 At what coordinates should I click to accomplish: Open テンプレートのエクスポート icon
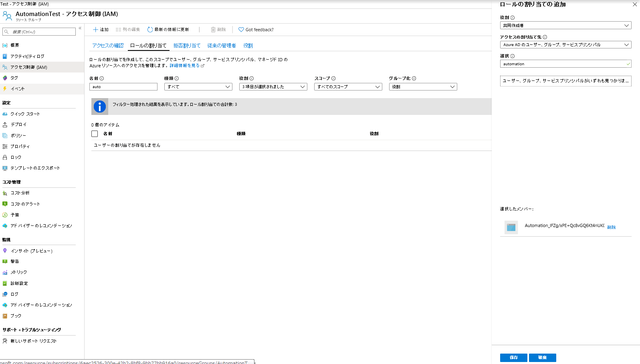(x=5, y=168)
